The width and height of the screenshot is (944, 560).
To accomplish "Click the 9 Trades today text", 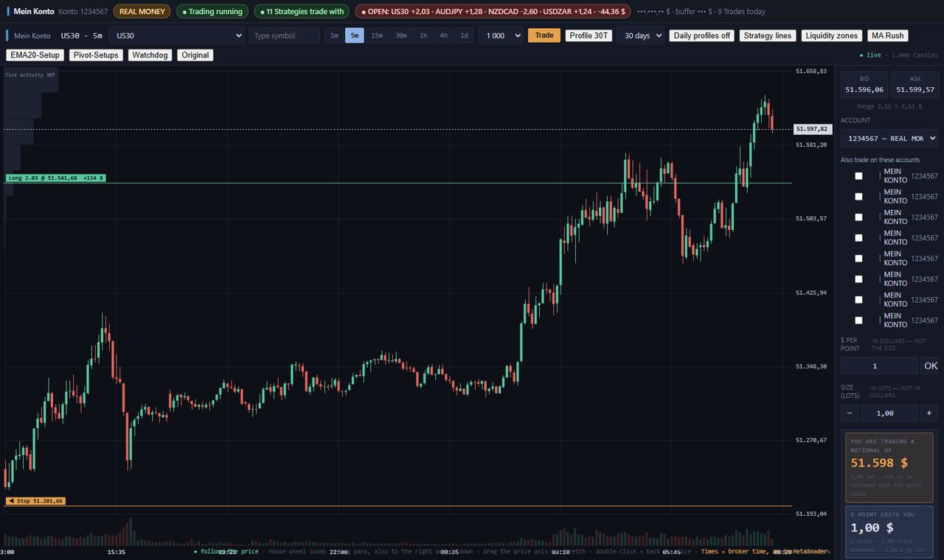I will pos(741,12).
